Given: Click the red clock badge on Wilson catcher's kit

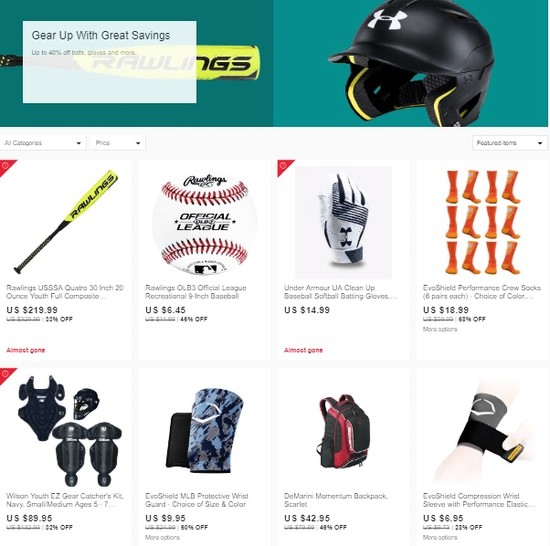Looking at the screenshot, I should click(x=5, y=374).
